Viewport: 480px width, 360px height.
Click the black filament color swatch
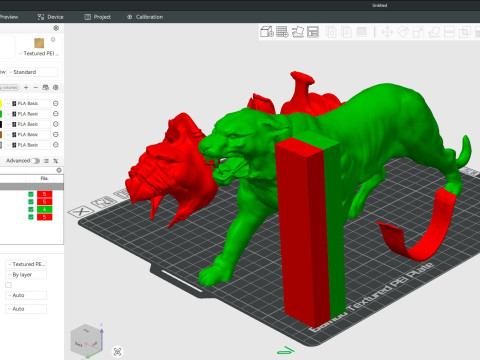click(x=1, y=124)
